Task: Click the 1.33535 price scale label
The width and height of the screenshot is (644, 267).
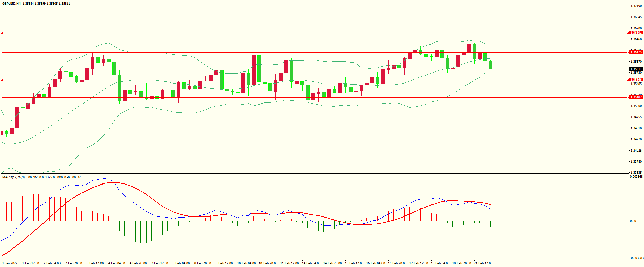Action: 636,172
